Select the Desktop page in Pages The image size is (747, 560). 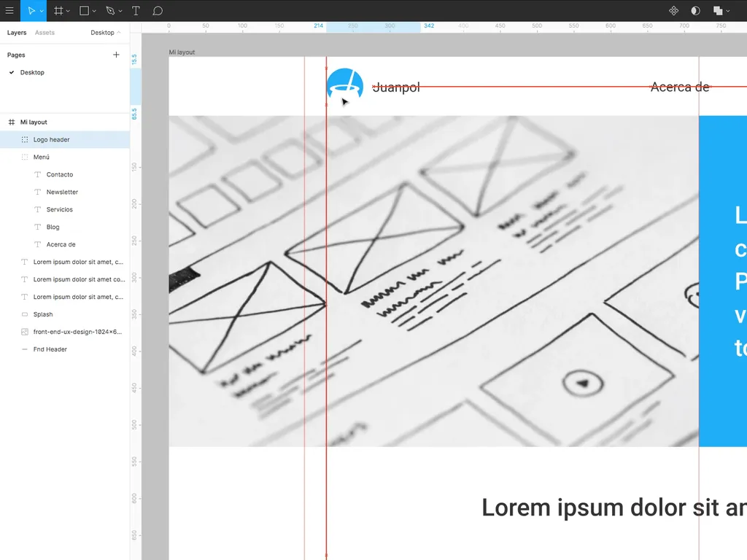pyautogui.click(x=65, y=72)
